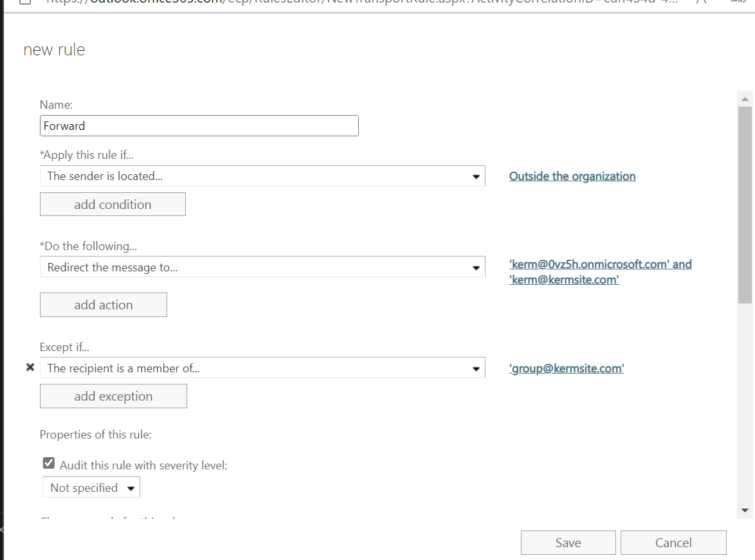This screenshot has height=560, width=755.
Task: Click the scrollbar down arrow
Action: tap(745, 510)
